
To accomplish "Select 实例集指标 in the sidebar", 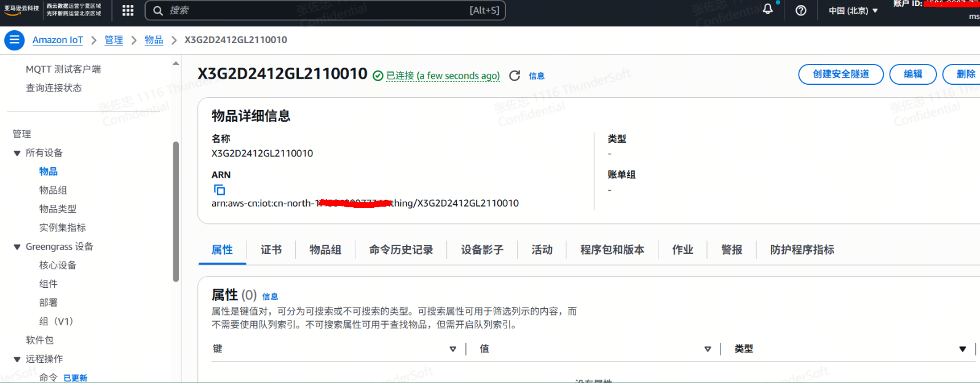I will click(x=63, y=228).
